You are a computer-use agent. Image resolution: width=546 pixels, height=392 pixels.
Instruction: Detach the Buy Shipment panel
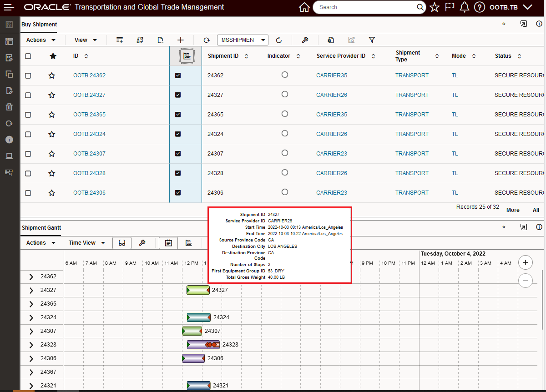(524, 24)
